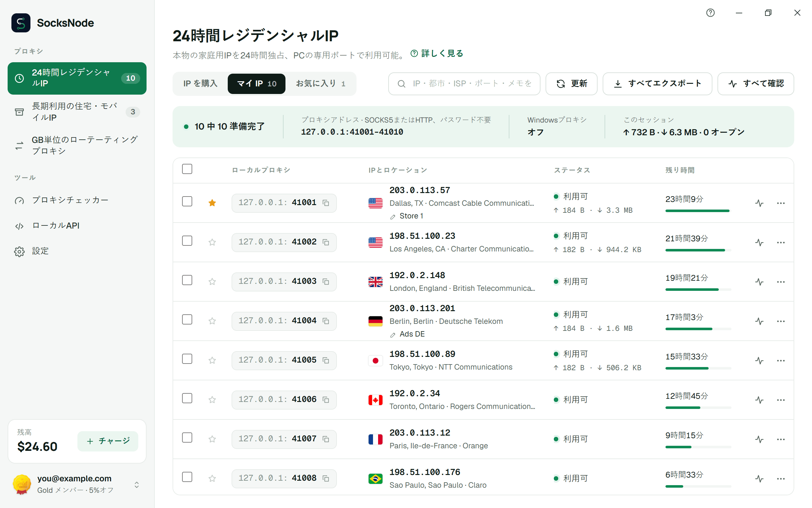Open more options for 203.0.113.12
Viewport: 812px width, 508px height.
point(781,439)
